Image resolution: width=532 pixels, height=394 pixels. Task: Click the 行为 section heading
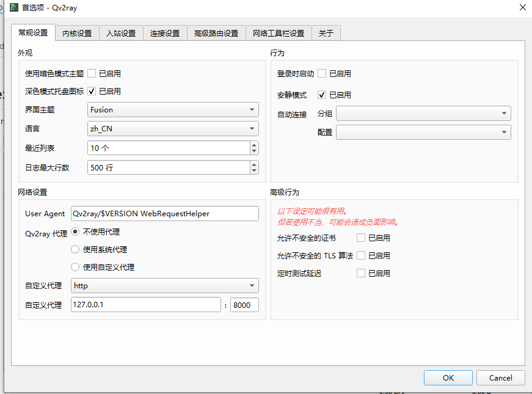277,53
